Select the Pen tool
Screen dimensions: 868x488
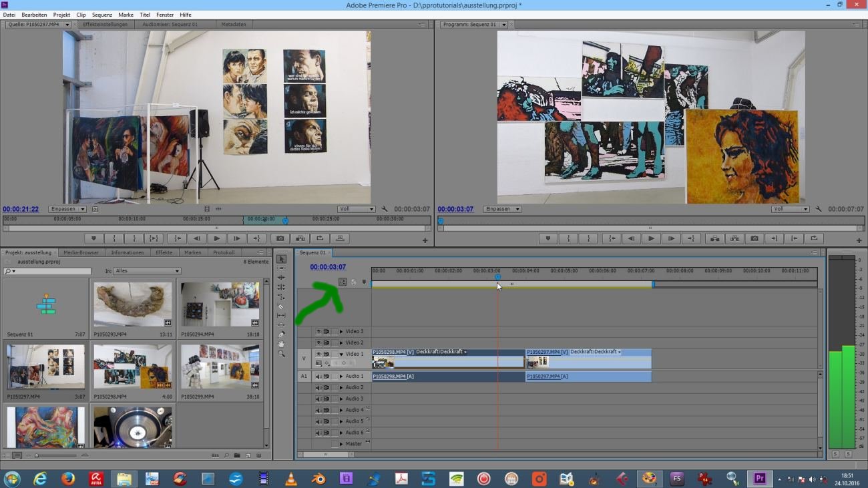[281, 334]
